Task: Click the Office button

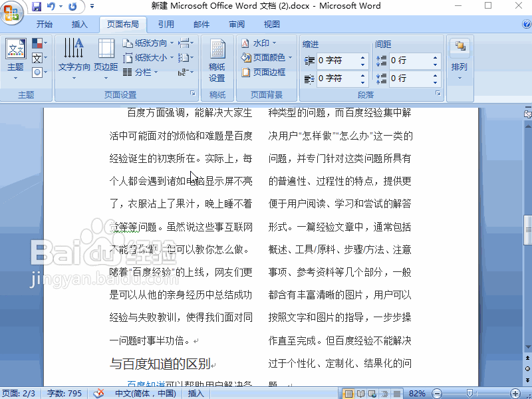Action: pos(12,12)
